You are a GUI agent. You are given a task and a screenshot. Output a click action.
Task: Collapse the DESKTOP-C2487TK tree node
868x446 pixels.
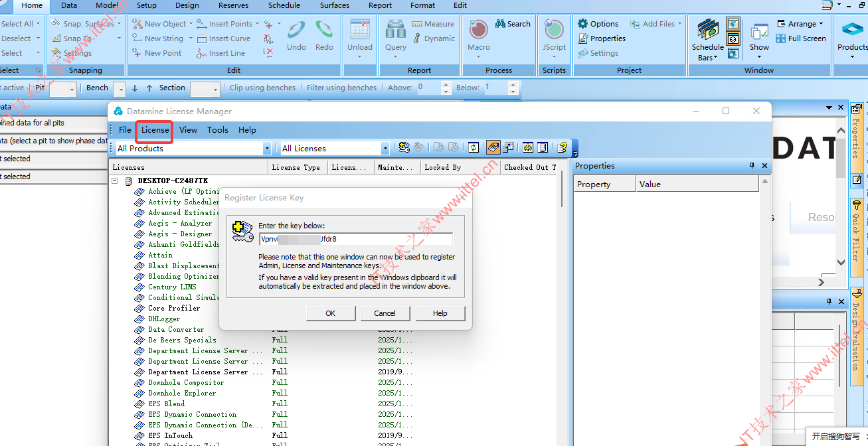click(115, 181)
